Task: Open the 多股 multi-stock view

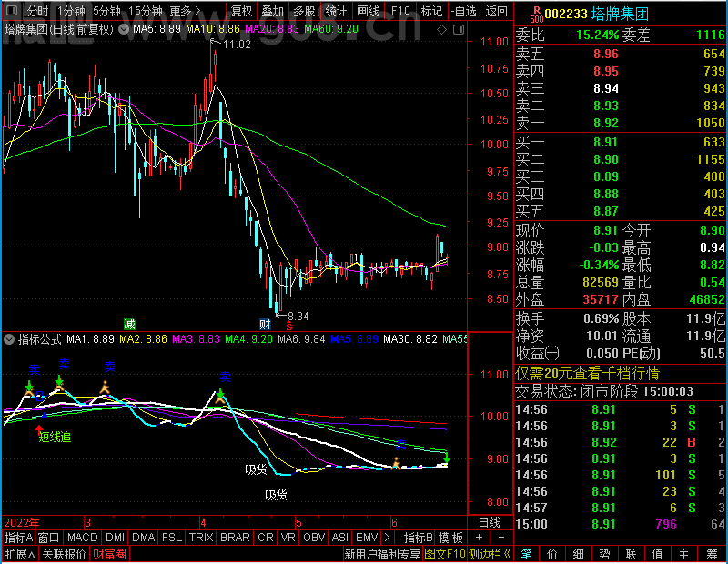Action: pyautogui.click(x=304, y=11)
